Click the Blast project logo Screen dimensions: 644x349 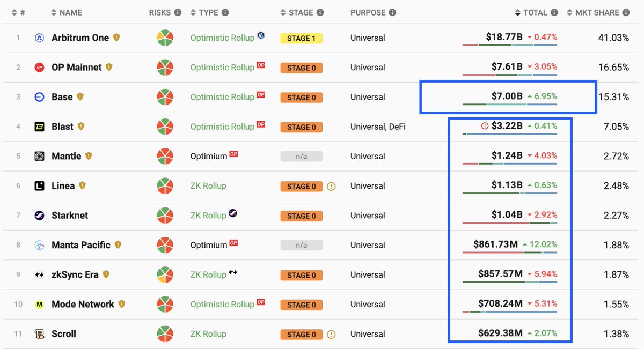coord(39,127)
